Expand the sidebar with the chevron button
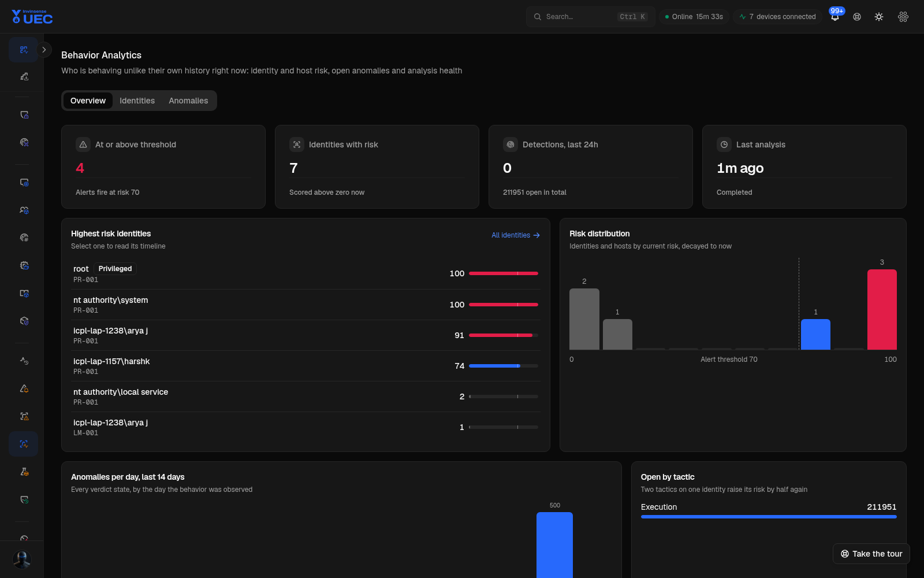Screen dimensions: 924x578 44,50
